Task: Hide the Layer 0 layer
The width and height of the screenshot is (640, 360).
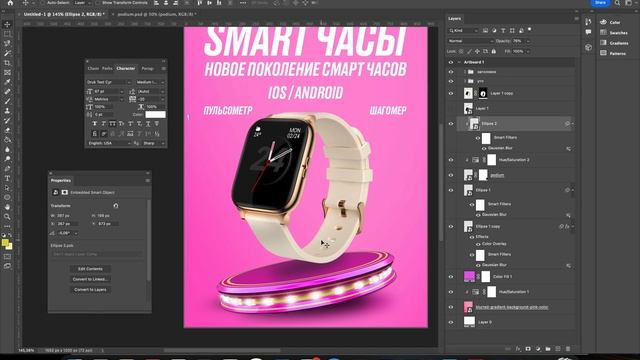Action: 451,322
